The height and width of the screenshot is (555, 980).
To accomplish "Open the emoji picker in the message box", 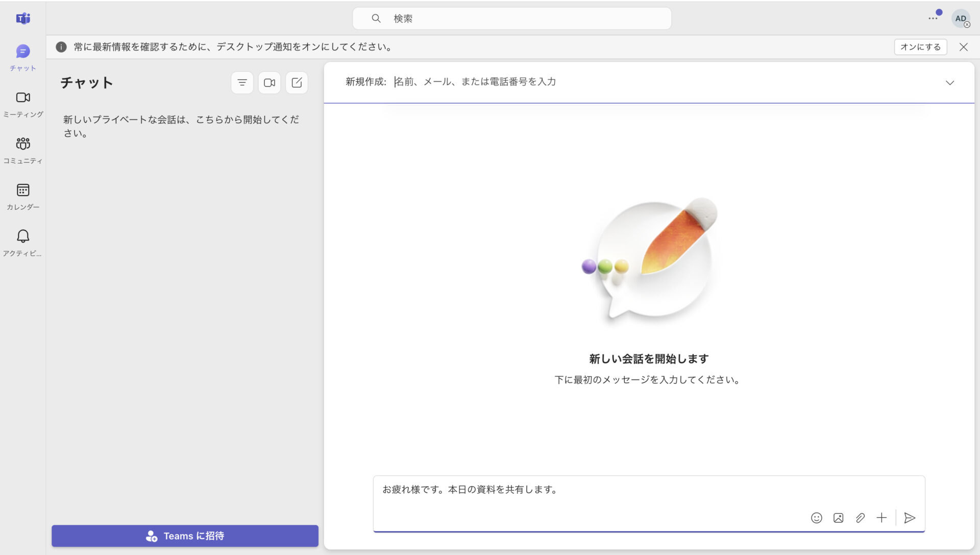I will click(816, 518).
